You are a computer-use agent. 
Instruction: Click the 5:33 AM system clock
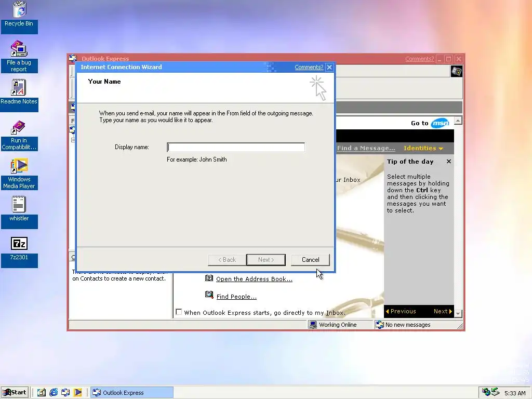point(515,393)
